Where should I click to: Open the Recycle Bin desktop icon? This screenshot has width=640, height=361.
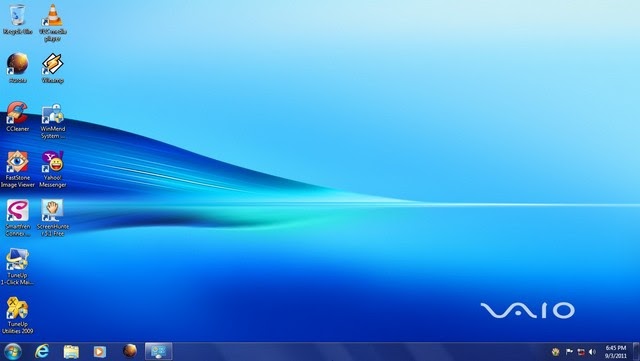[x=18, y=20]
